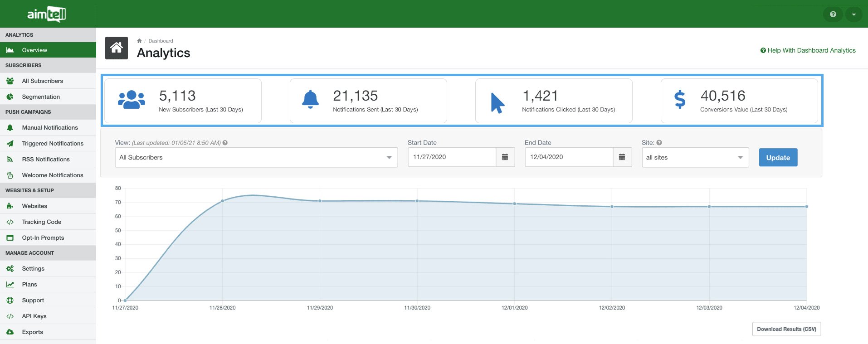Click the aimtell logo

click(47, 14)
